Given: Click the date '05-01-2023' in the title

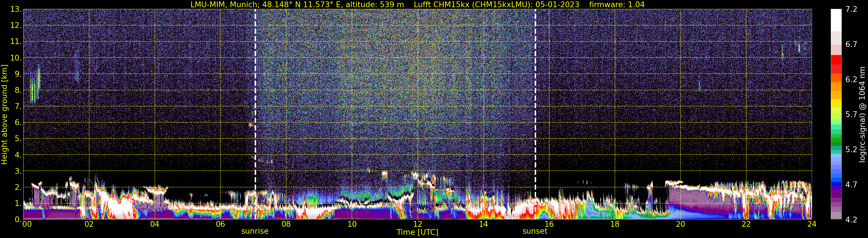Looking at the screenshot, I should coord(557,4).
